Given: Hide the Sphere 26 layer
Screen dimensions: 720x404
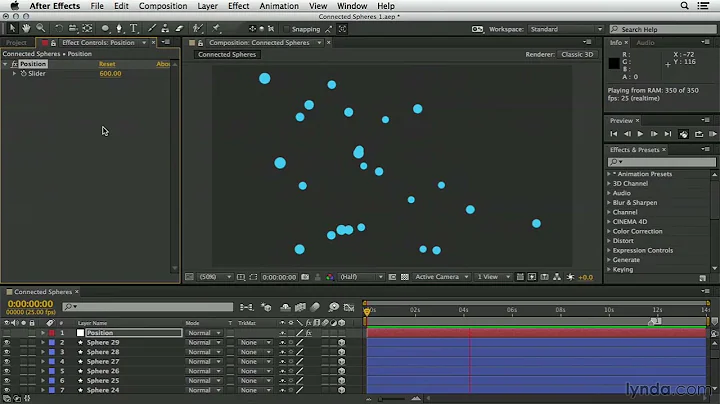Looking at the screenshot, I should click(x=6, y=371).
